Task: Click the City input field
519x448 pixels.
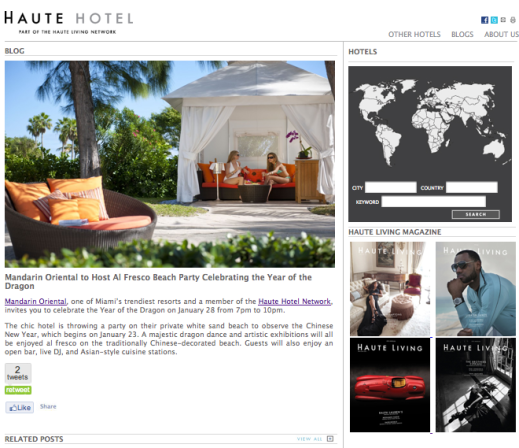Action: pyautogui.click(x=391, y=187)
